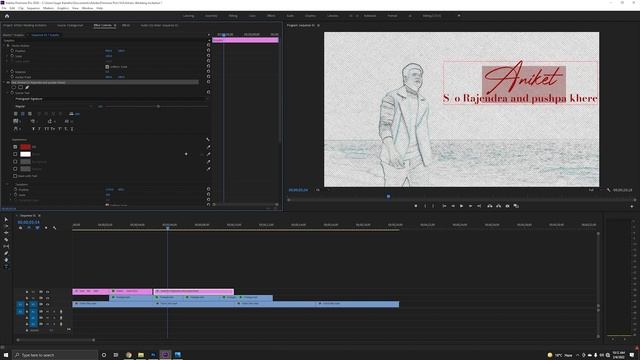The height and width of the screenshot is (360, 640).
Task: Toggle Linked Selection in timeline header
Action: tap(37, 228)
